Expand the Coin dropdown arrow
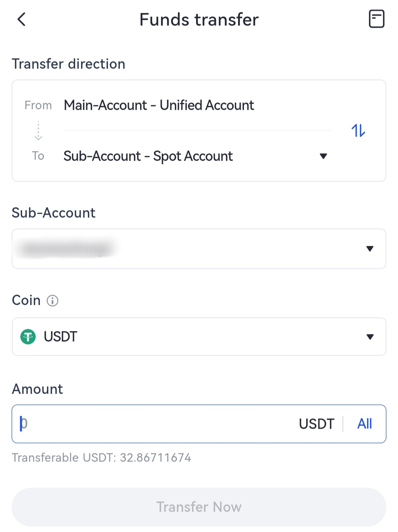The image size is (398, 532). pyautogui.click(x=370, y=337)
